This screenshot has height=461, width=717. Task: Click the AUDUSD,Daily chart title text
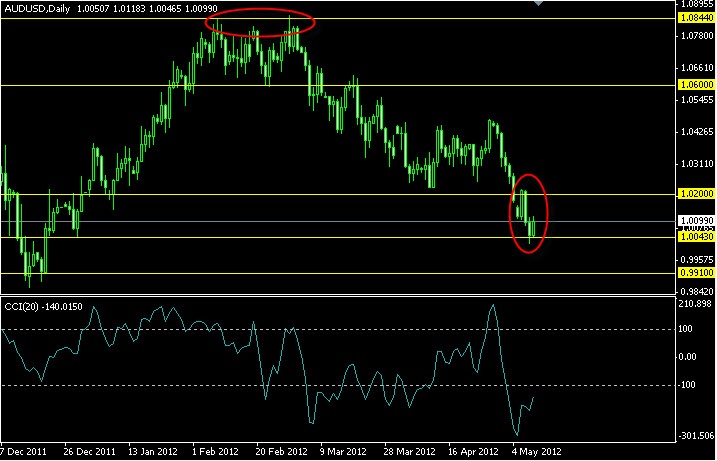point(36,9)
